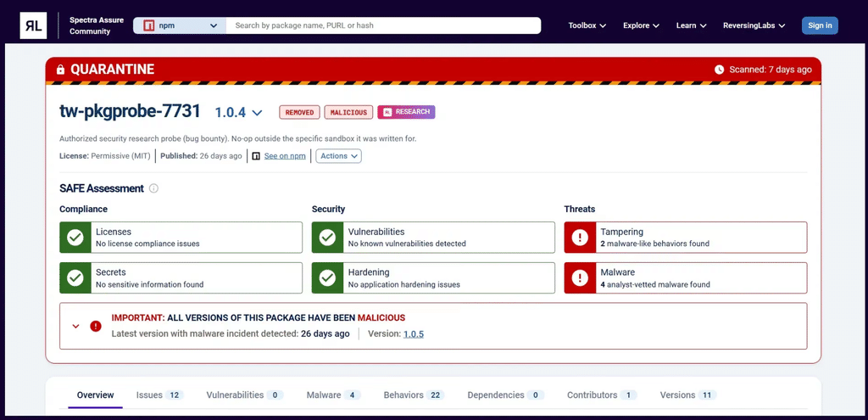Screen dimensions: 868x420
Task: Click the text 'Published: 26 days ago'
Action: [x=201, y=156]
